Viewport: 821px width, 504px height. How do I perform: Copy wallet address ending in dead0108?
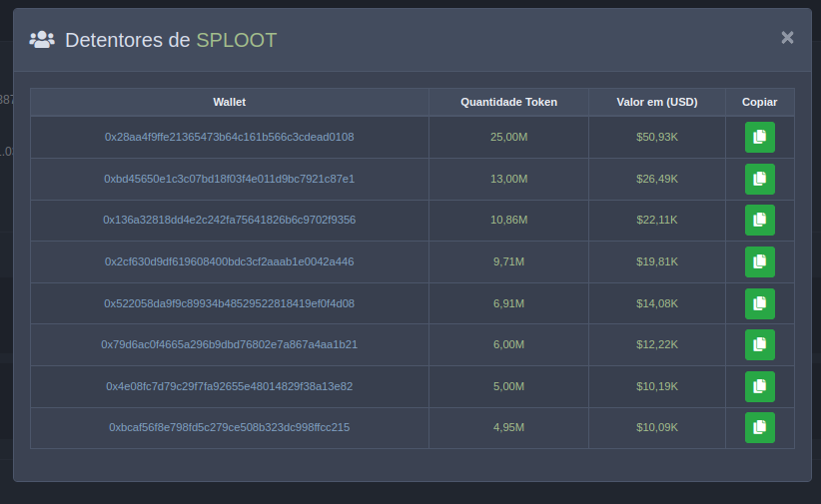(x=760, y=137)
